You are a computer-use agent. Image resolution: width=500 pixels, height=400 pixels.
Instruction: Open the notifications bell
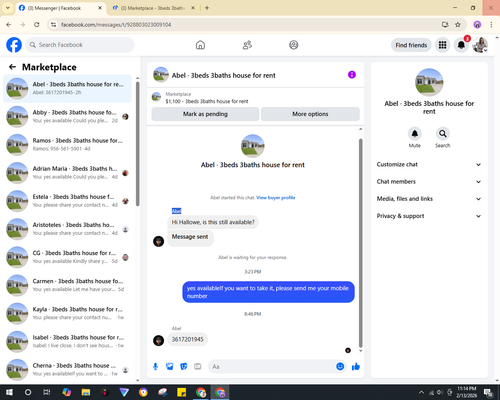point(461,45)
